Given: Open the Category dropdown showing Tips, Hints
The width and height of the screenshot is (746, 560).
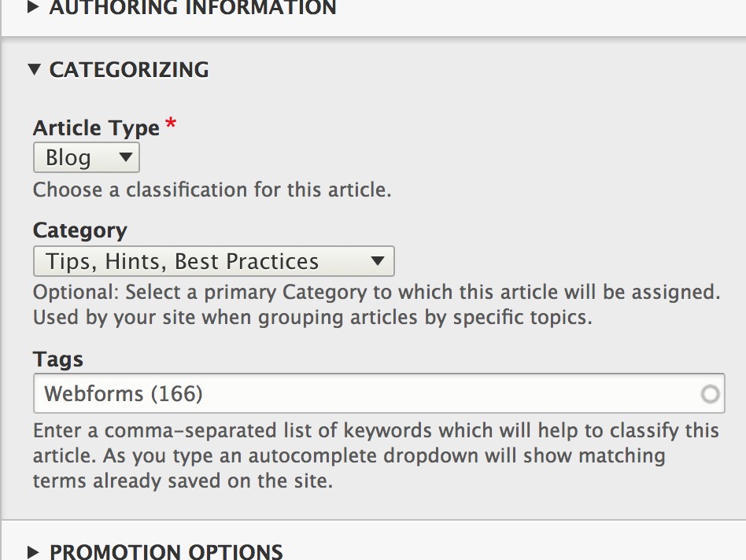Looking at the screenshot, I should coord(213,261).
